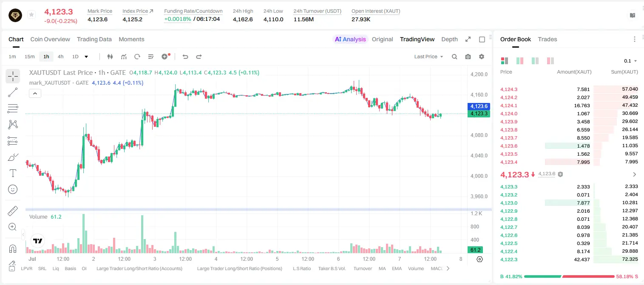Add XAUT to favorites with the star
644x285 pixels.
click(x=31, y=15)
